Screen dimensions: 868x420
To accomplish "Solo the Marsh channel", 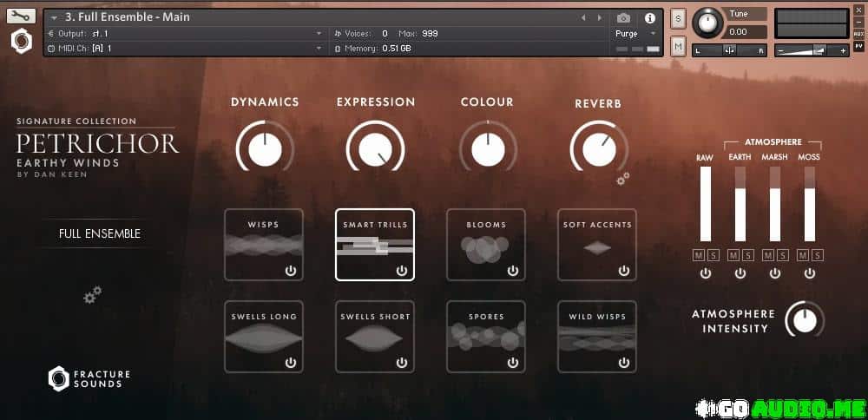I will (782, 255).
